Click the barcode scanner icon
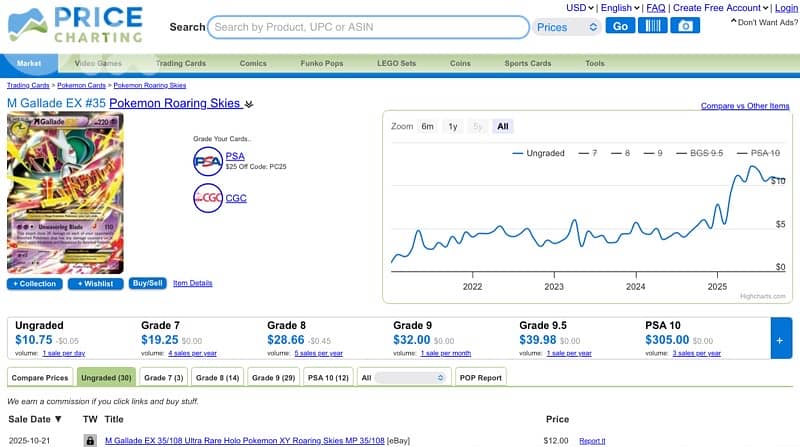This screenshot has width=800, height=447. click(652, 26)
